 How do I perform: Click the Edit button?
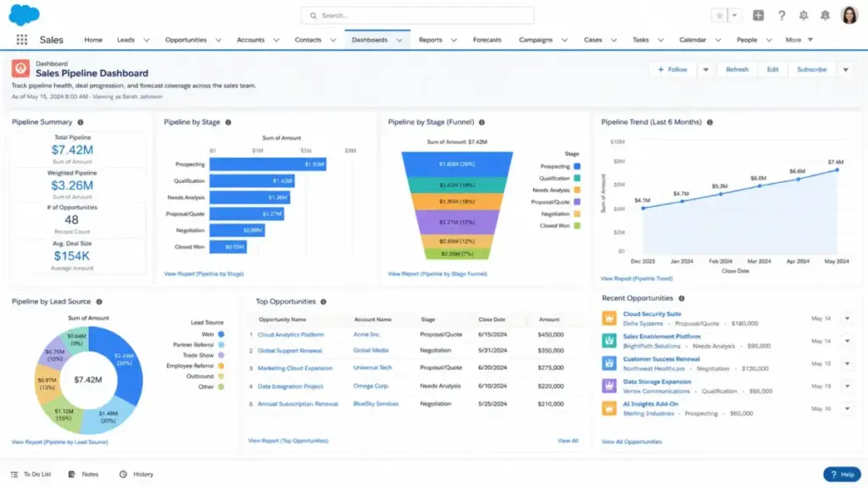(x=773, y=69)
